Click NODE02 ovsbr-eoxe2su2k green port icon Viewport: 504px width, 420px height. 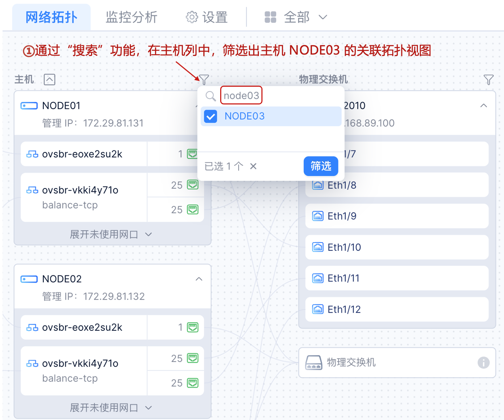pyautogui.click(x=193, y=327)
